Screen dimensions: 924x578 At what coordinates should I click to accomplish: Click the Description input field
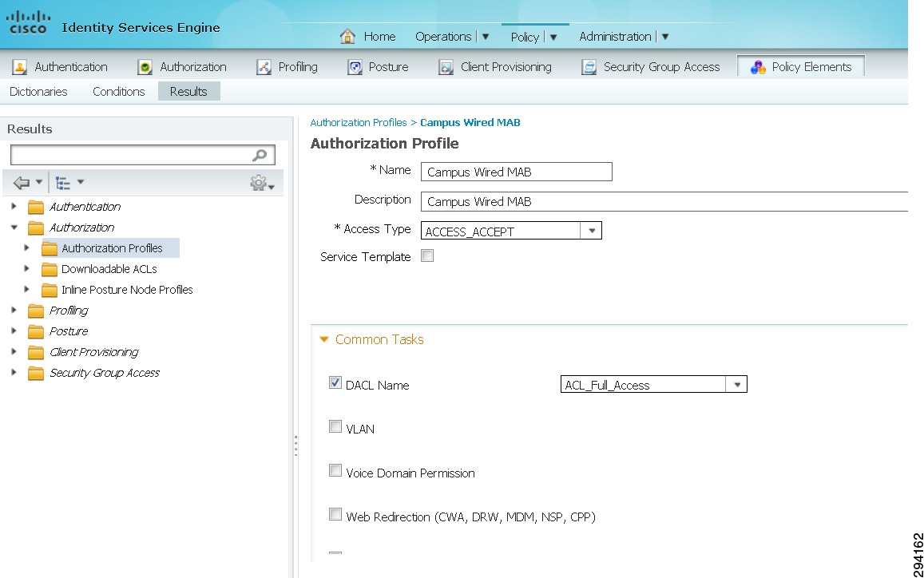[x=664, y=201]
